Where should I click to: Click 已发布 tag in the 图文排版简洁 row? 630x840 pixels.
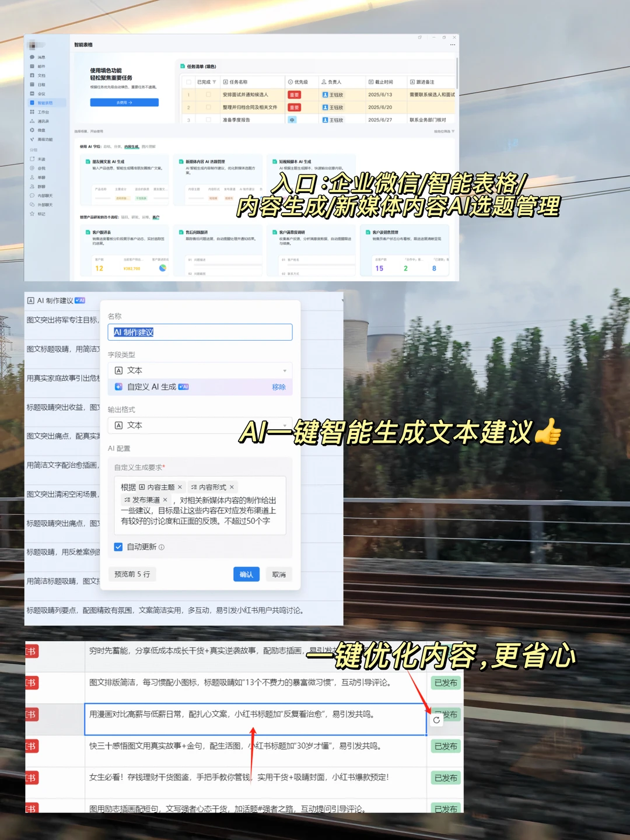(x=446, y=682)
